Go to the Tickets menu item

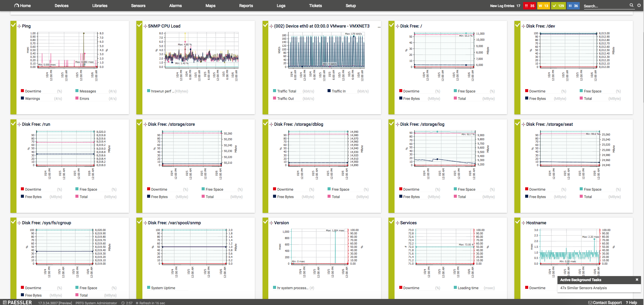point(315,6)
